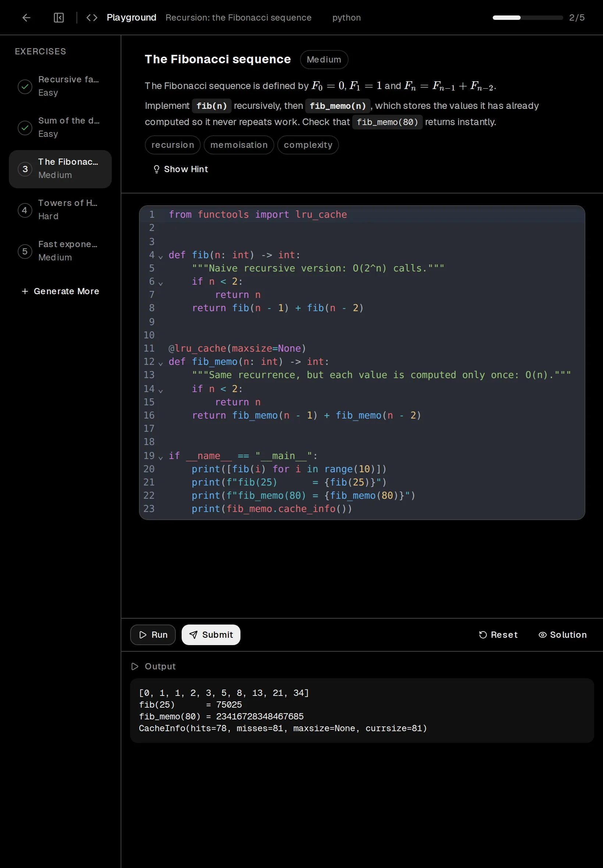Viewport: 603px width, 868px height.
Task: Click the CacheInfo output line
Action: point(283,729)
